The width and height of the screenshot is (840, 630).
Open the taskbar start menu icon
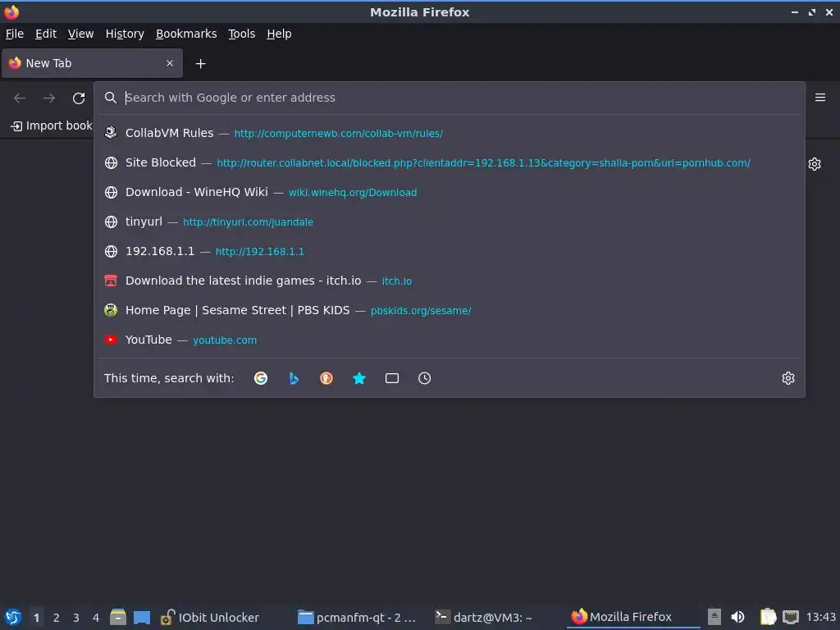pos(13,617)
